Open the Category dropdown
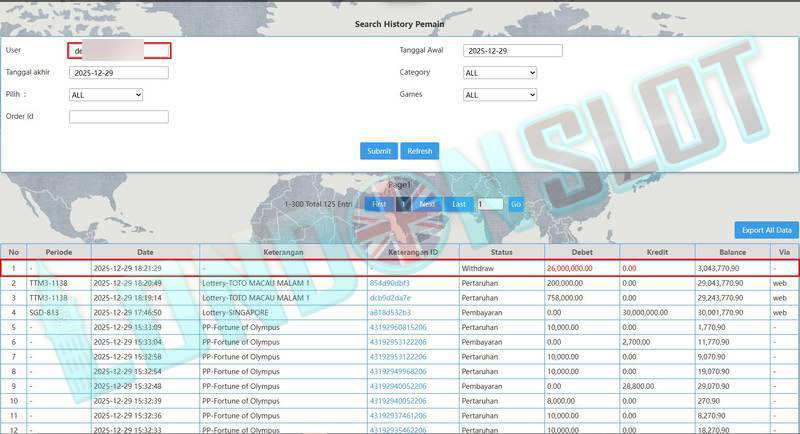The height and width of the screenshot is (434, 800). pos(500,73)
